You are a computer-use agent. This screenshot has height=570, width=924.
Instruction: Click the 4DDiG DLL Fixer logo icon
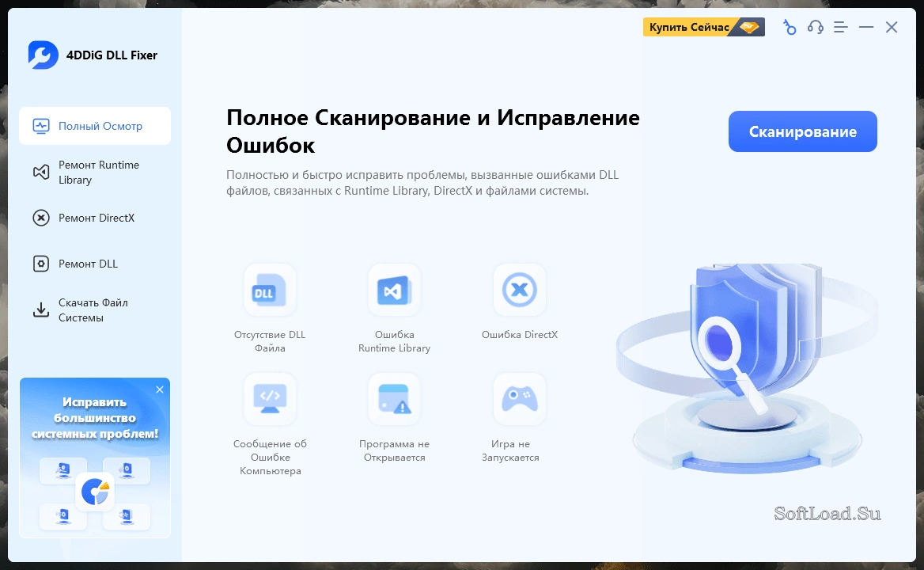tap(43, 55)
